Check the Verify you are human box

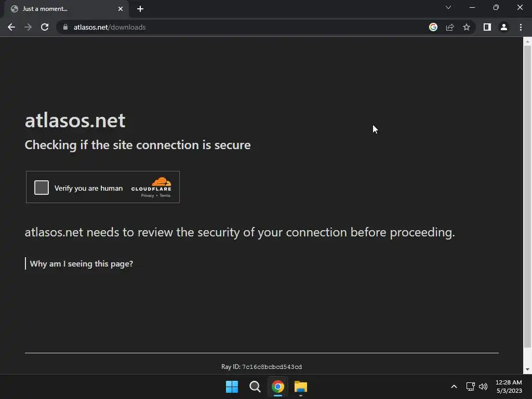[42, 188]
